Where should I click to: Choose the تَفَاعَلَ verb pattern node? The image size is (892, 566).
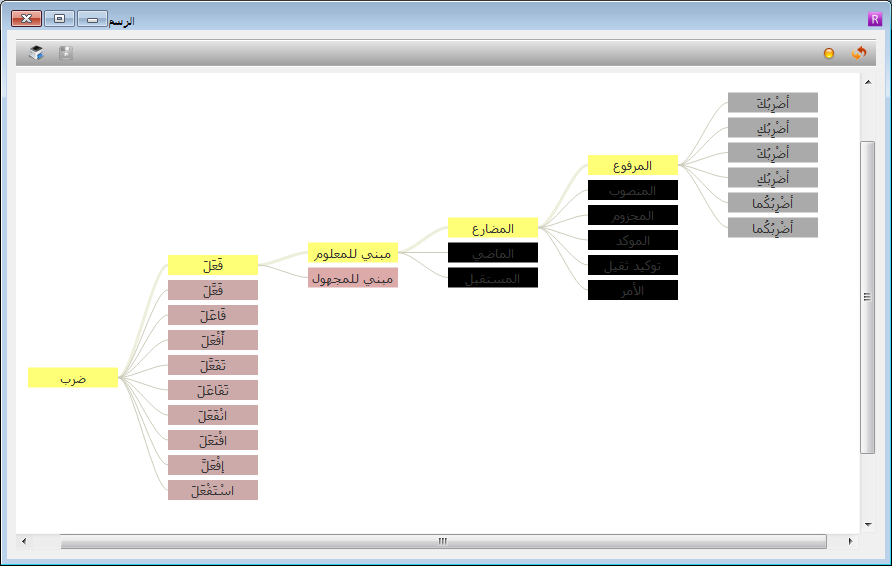pos(213,390)
